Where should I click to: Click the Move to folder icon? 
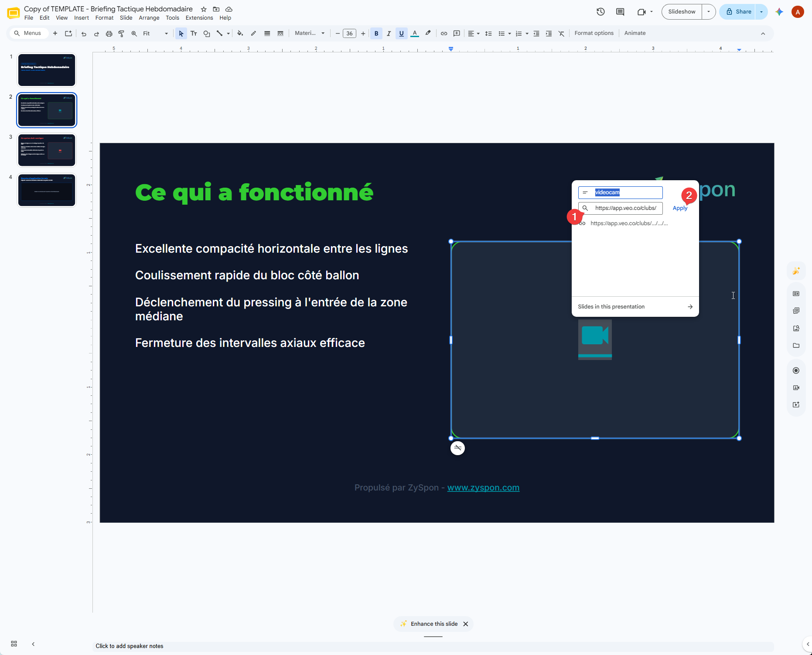click(x=216, y=9)
